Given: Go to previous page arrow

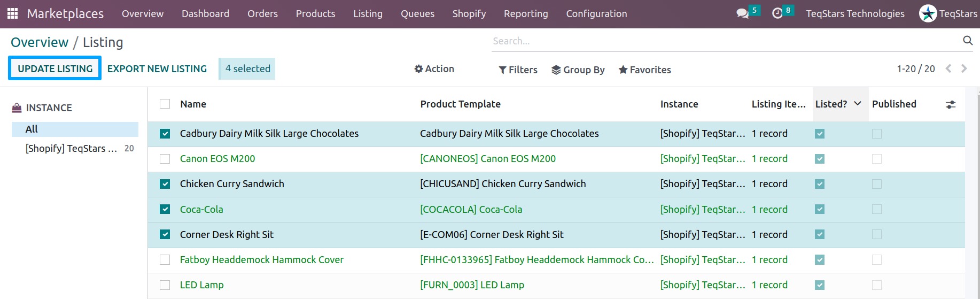Looking at the screenshot, I should tap(948, 68).
